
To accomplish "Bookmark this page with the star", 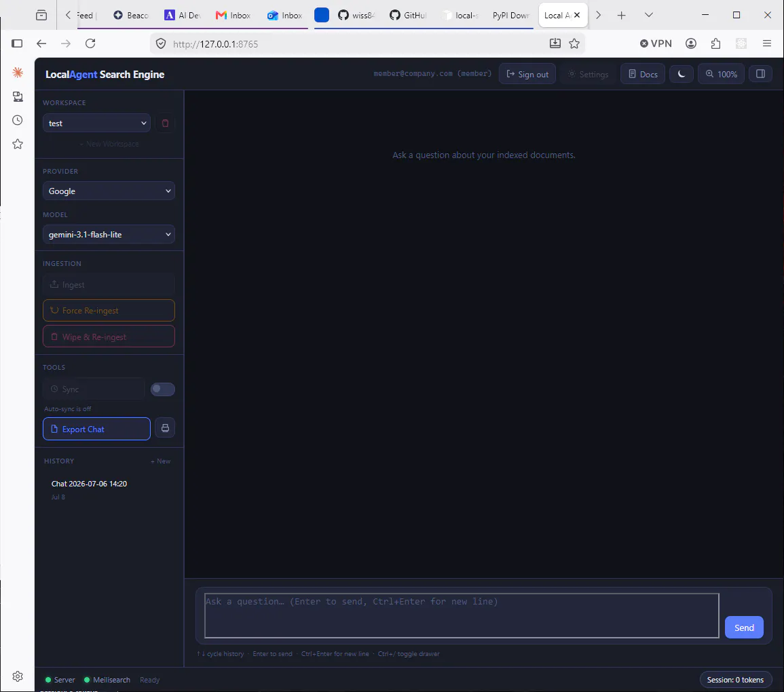I will [574, 43].
